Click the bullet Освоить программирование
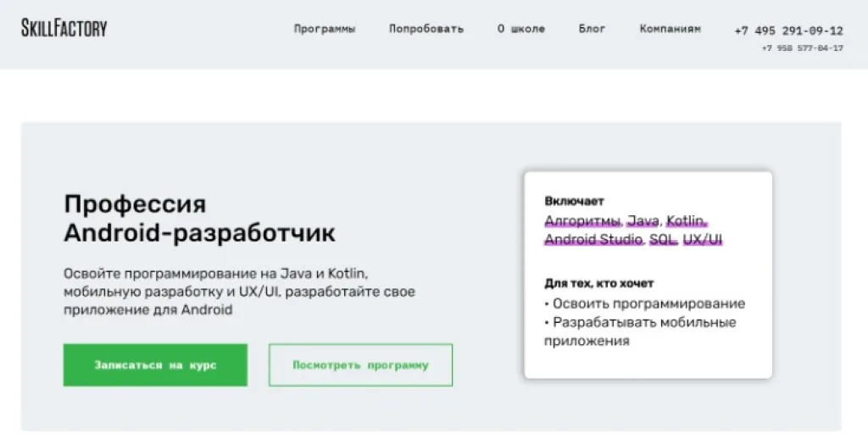The width and height of the screenshot is (868, 440). coord(644,304)
